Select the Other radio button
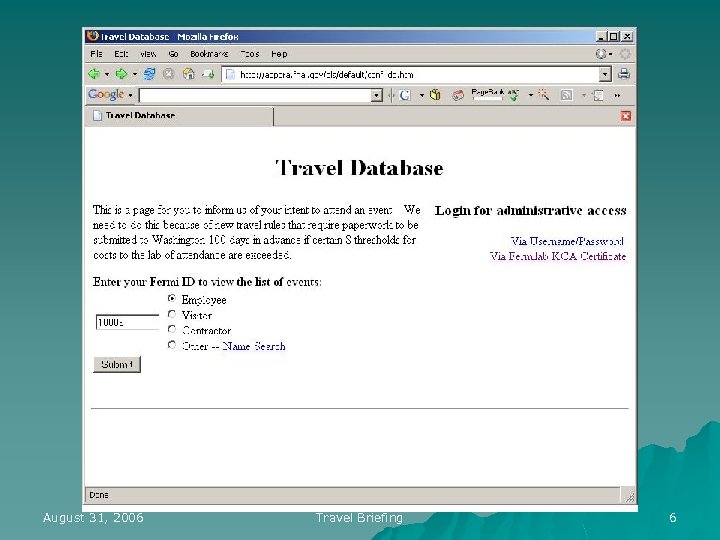The height and width of the screenshot is (540, 720). (172, 344)
